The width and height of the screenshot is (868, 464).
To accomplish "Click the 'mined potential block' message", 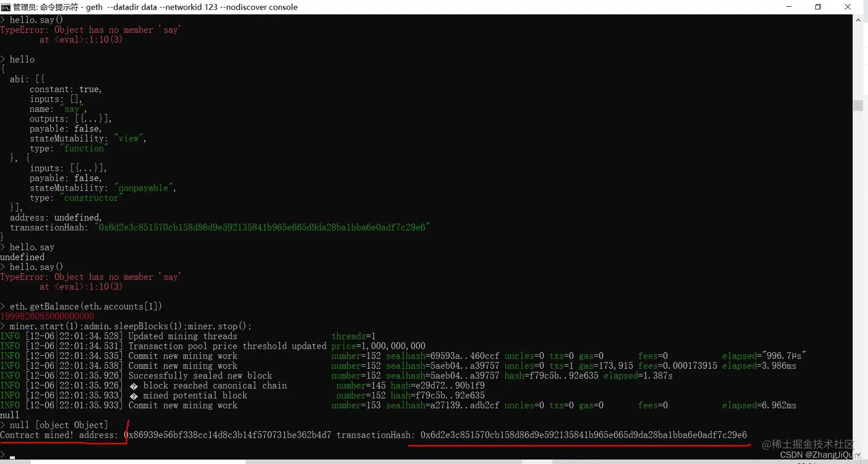I will click(x=195, y=396).
